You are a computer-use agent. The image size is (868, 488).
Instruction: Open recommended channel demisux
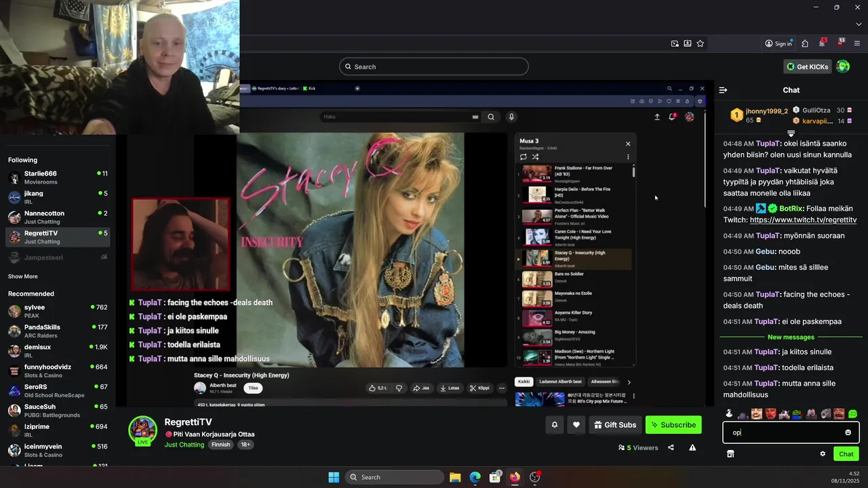coord(57,350)
